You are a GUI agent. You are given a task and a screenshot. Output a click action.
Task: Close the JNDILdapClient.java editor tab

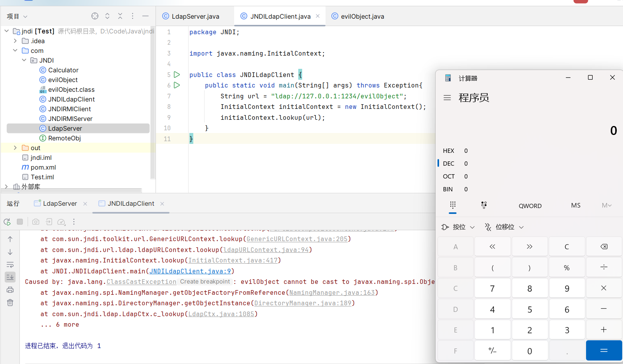click(x=318, y=16)
